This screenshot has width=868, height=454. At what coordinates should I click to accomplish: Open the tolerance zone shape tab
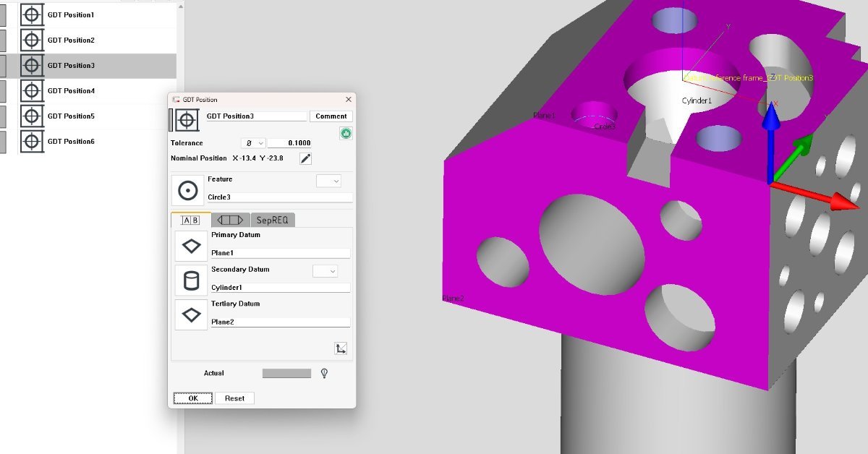tap(231, 220)
